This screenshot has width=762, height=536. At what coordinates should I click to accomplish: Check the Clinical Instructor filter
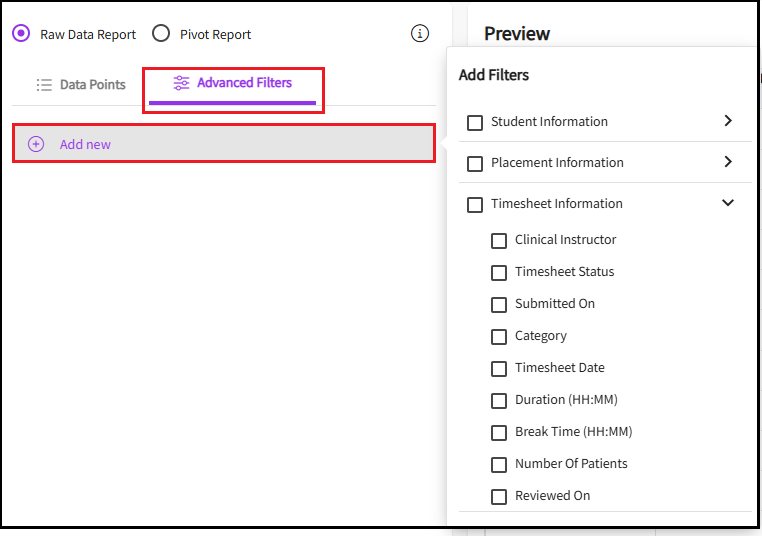(499, 240)
